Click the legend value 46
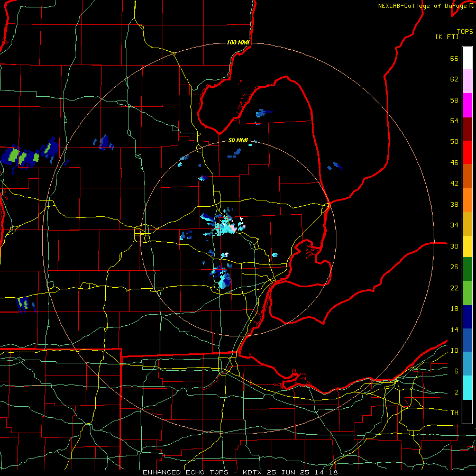 click(454, 163)
